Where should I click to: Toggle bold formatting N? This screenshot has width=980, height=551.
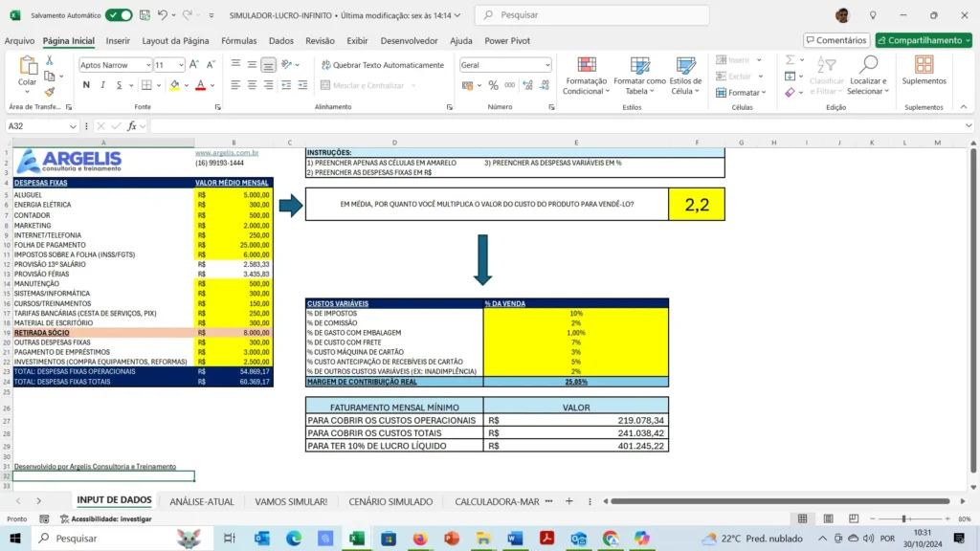click(86, 85)
